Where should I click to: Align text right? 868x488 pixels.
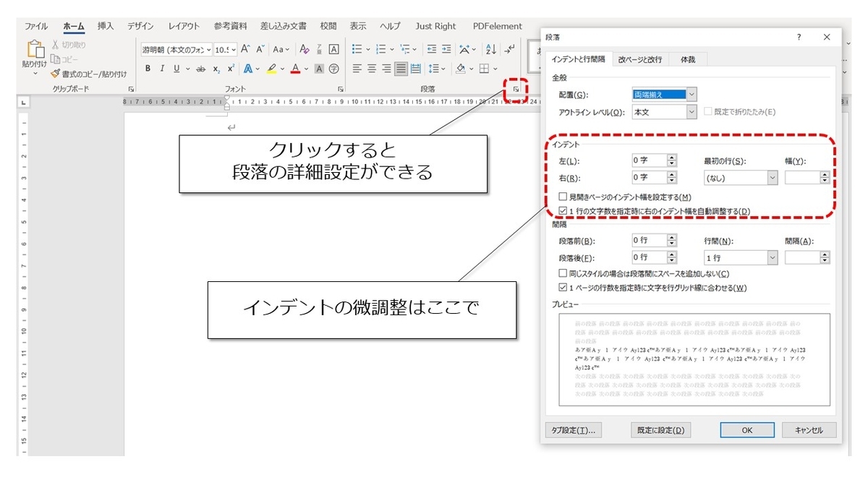(386, 69)
